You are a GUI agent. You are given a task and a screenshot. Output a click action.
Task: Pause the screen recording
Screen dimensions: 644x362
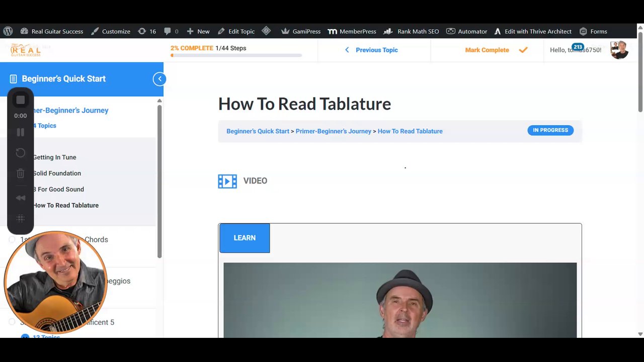pos(21,132)
